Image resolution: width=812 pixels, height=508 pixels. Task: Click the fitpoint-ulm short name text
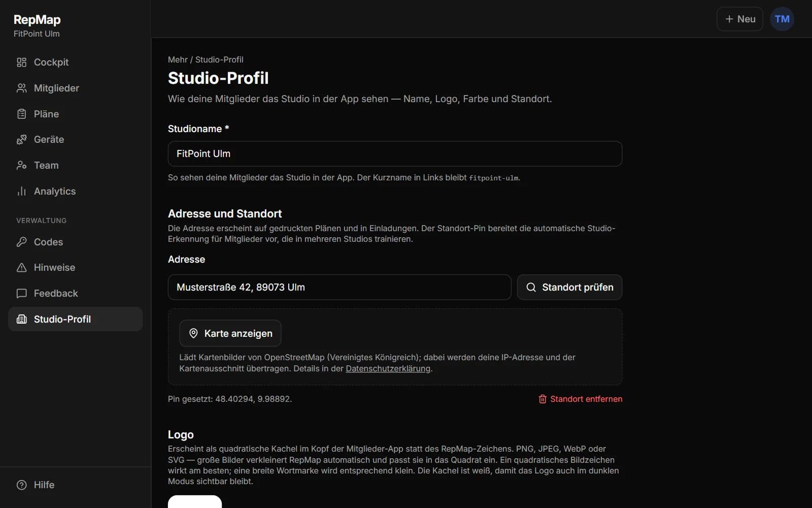[x=493, y=178]
